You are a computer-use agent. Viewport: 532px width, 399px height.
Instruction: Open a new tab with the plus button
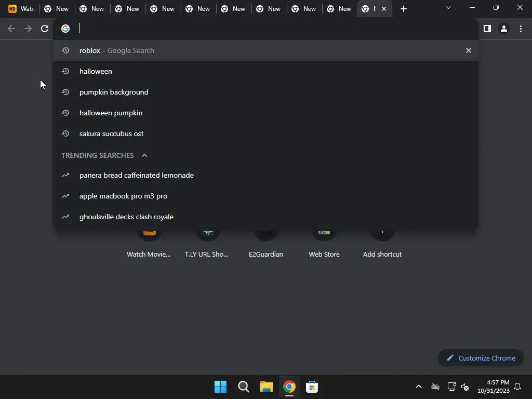point(403,9)
